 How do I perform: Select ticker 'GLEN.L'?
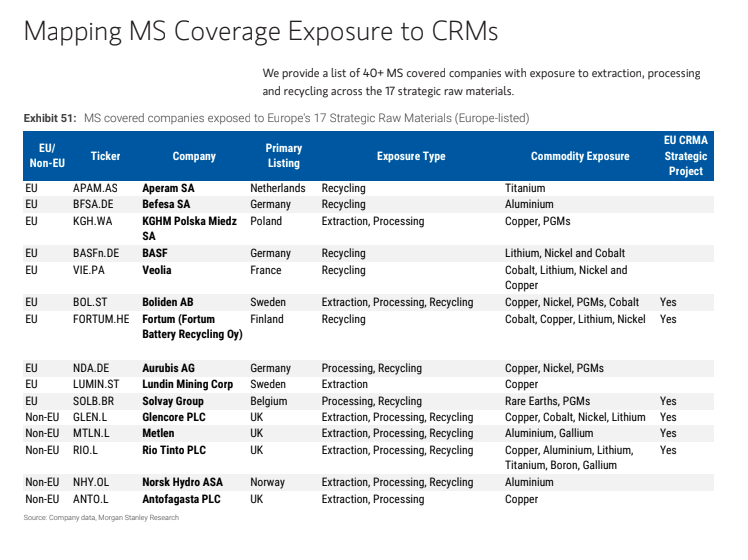coord(90,417)
